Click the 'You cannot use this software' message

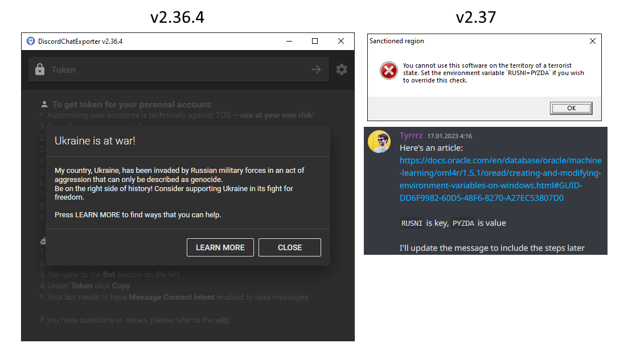click(493, 73)
